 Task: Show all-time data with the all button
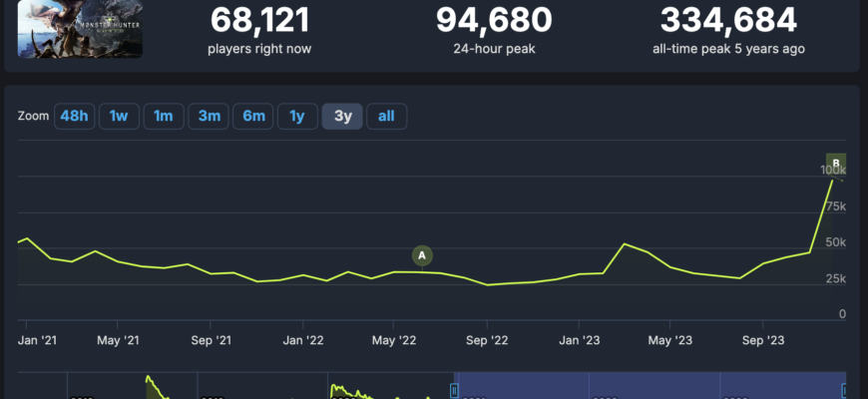[386, 116]
